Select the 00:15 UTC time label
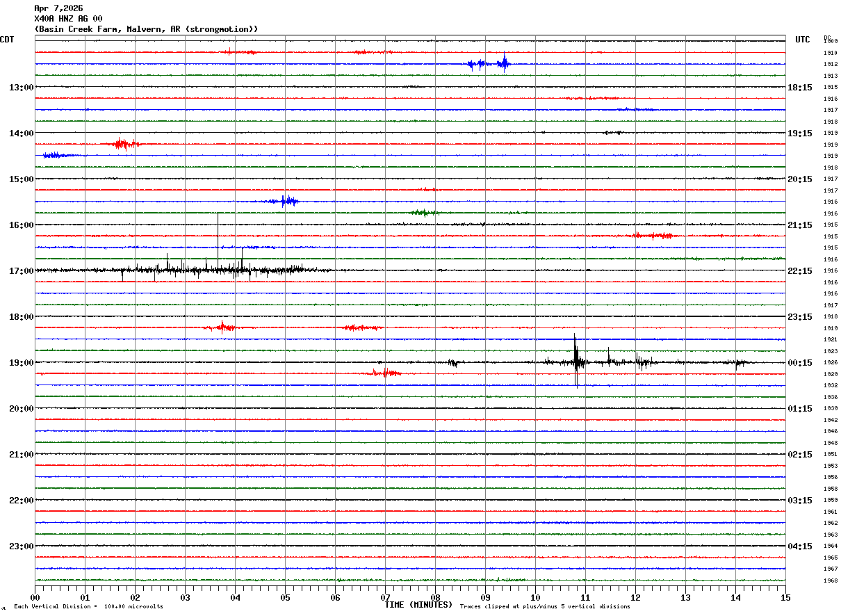 [x=799, y=363]
